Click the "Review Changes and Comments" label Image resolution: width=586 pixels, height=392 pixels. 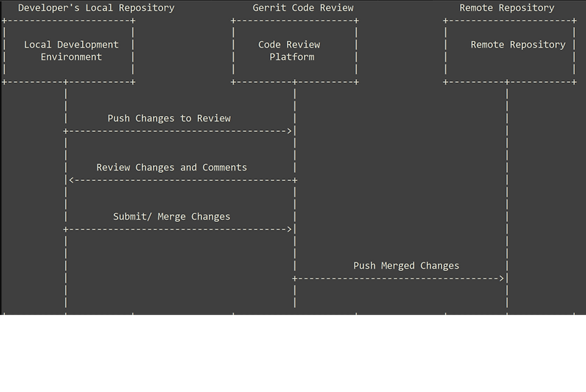pyautogui.click(x=171, y=167)
